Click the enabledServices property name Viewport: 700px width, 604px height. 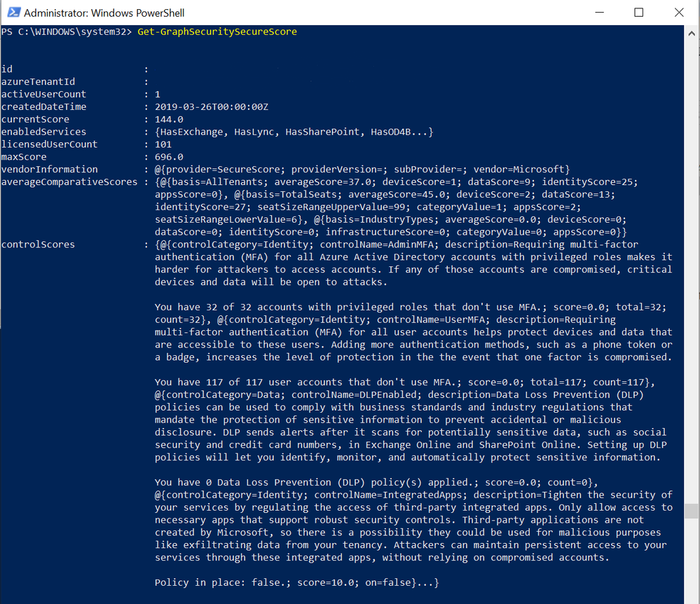[43, 132]
